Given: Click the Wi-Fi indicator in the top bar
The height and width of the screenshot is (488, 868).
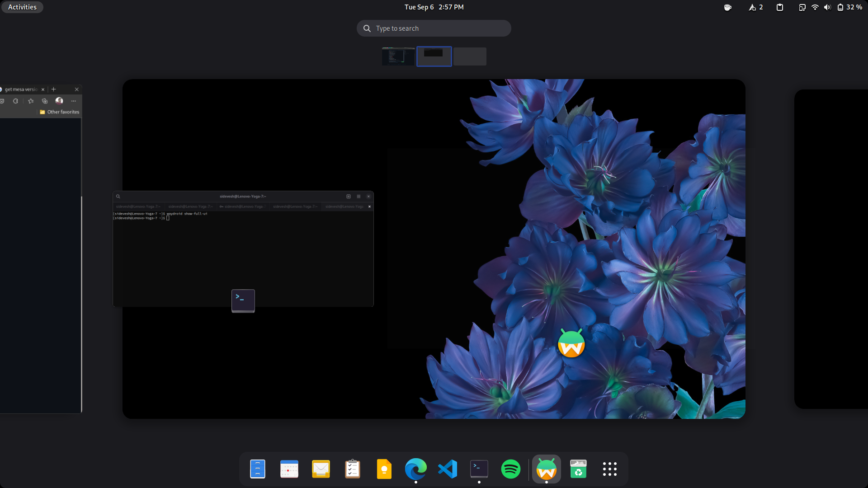Looking at the screenshot, I should (815, 7).
